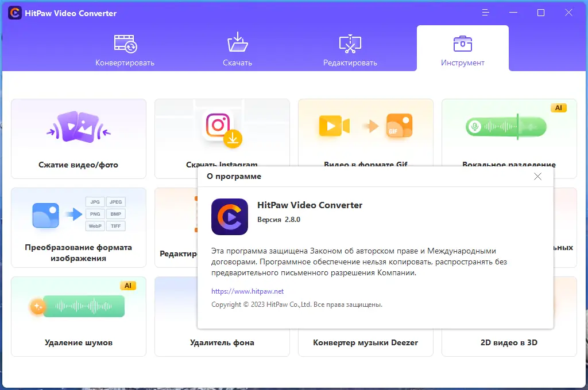Click the Edit tab scissors icon
The height and width of the screenshot is (390, 588).
click(x=350, y=44)
